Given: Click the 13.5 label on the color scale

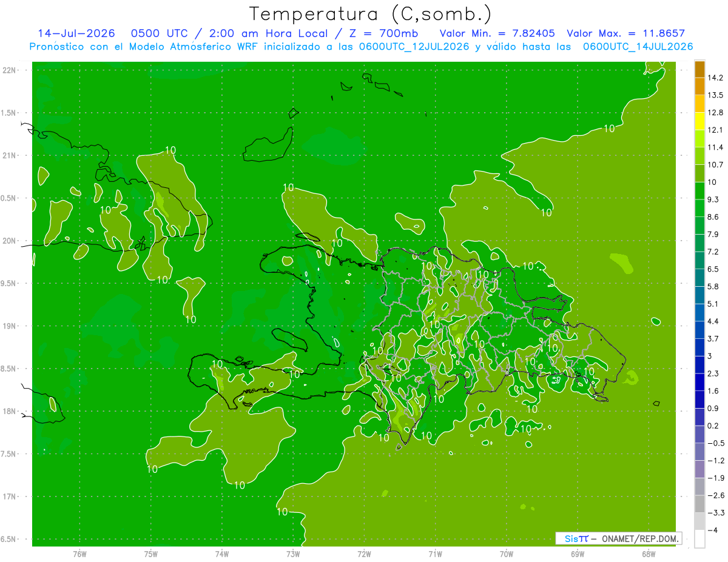Looking at the screenshot, I should coord(715,95).
